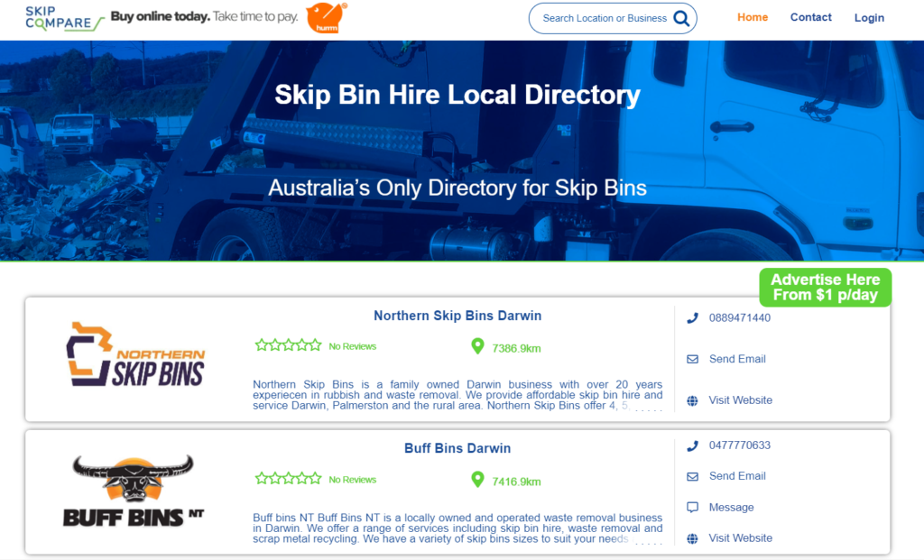The width and height of the screenshot is (924, 560).
Task: Click envelope icon in Northern Skip Bins card
Action: point(692,359)
